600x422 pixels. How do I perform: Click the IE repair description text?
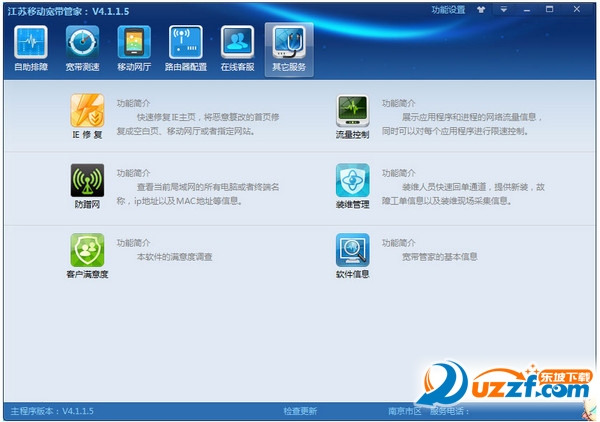(x=198, y=124)
